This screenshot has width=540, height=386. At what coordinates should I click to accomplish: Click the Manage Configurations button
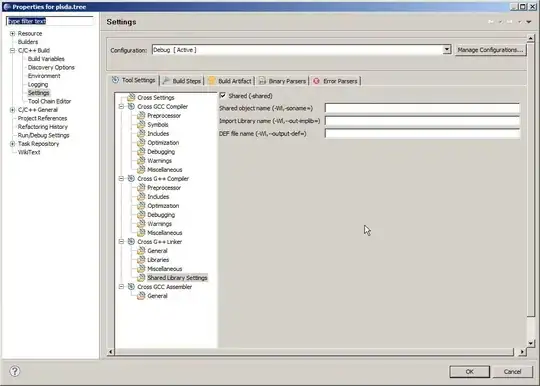pos(490,50)
